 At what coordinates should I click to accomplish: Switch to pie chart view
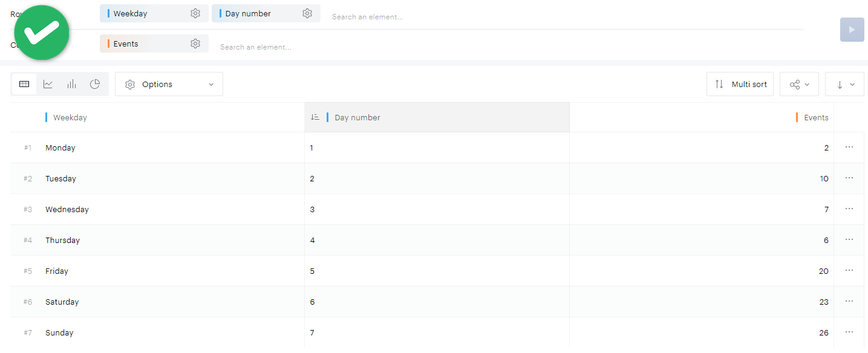95,84
